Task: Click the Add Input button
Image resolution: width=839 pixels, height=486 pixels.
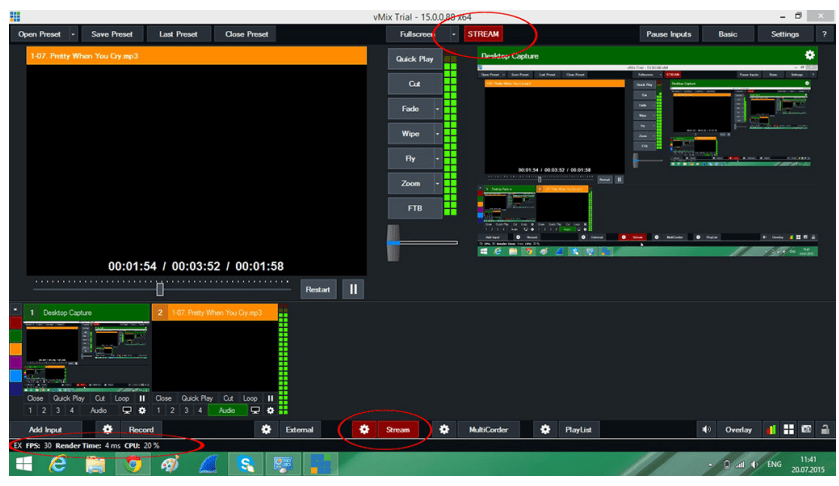Action: click(x=45, y=429)
